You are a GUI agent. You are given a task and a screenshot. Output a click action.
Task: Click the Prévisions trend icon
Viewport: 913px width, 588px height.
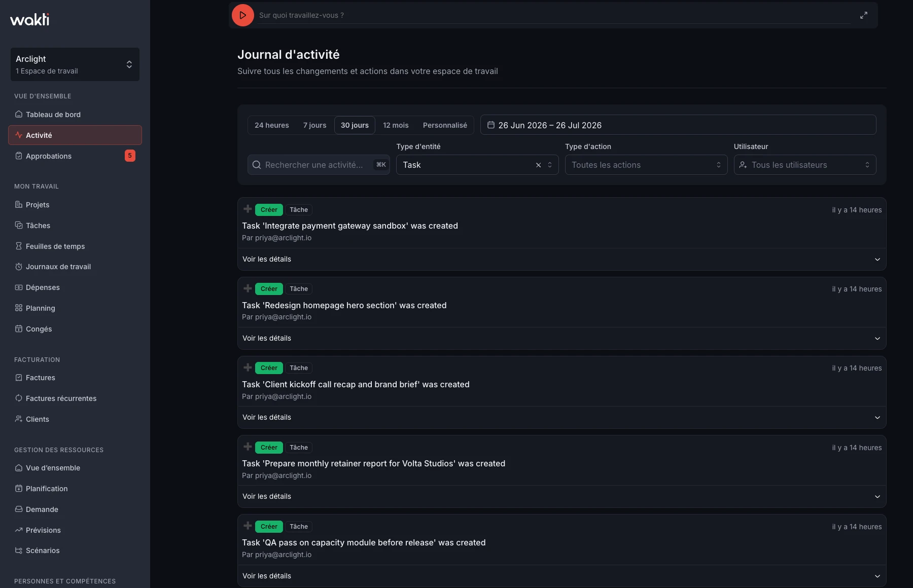click(x=19, y=530)
